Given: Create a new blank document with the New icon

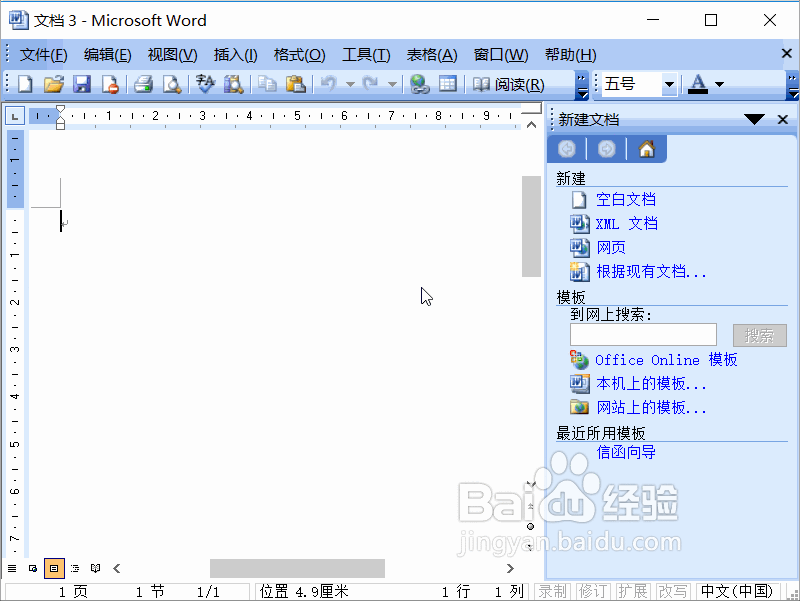Looking at the screenshot, I should click(23, 85).
